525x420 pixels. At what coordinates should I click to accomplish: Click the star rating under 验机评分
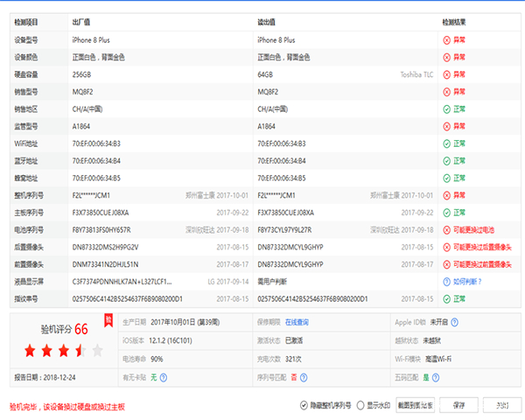[x=64, y=351]
